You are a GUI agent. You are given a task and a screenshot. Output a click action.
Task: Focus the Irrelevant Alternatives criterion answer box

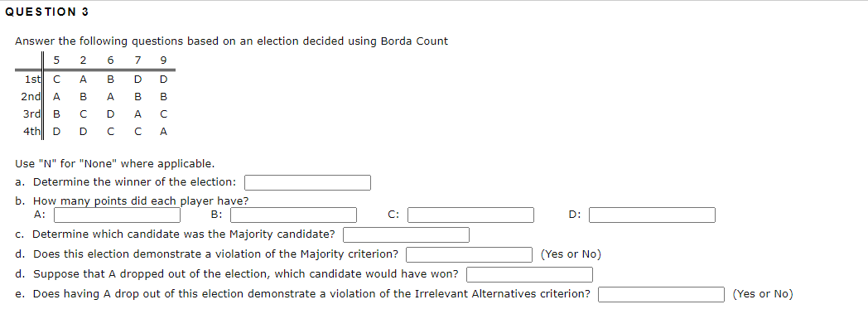pos(661,295)
